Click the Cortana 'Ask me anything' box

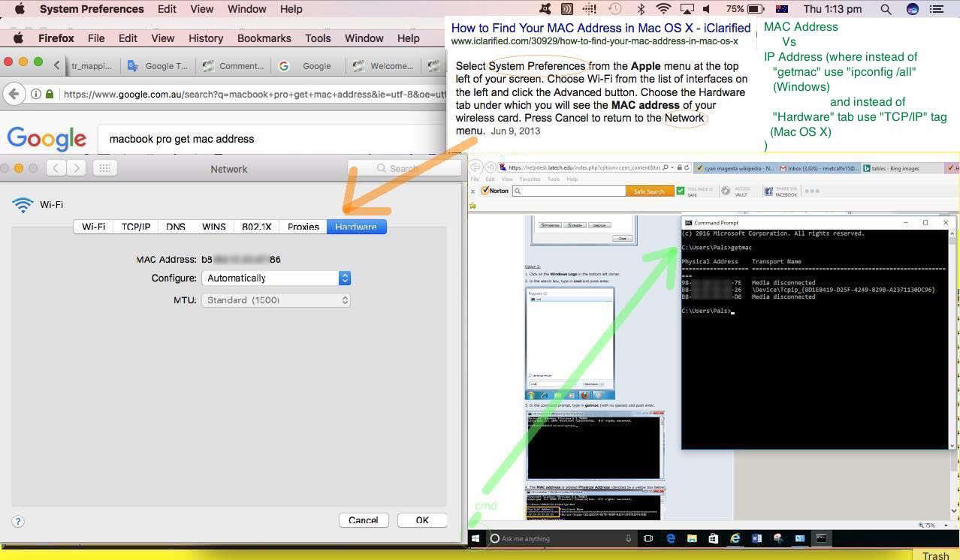tap(562, 538)
